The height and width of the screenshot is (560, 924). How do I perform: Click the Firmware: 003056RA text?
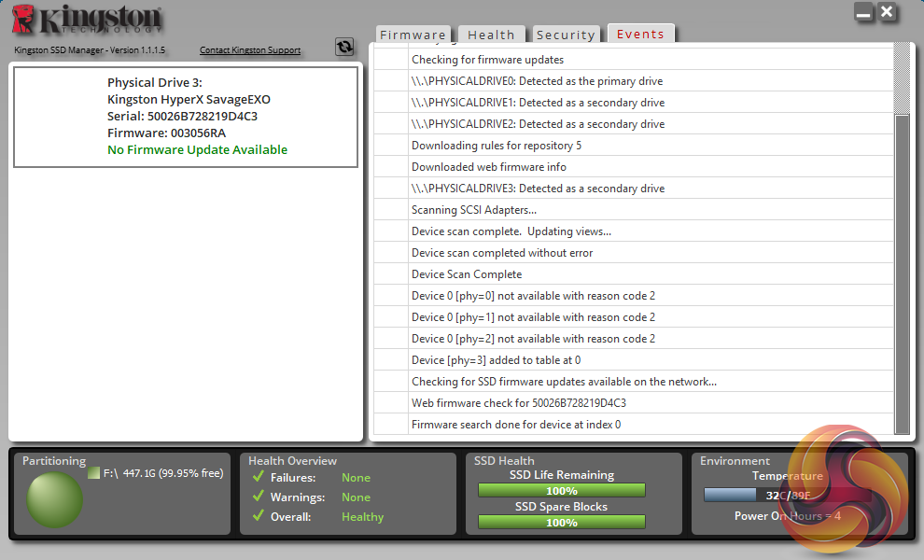coord(167,133)
